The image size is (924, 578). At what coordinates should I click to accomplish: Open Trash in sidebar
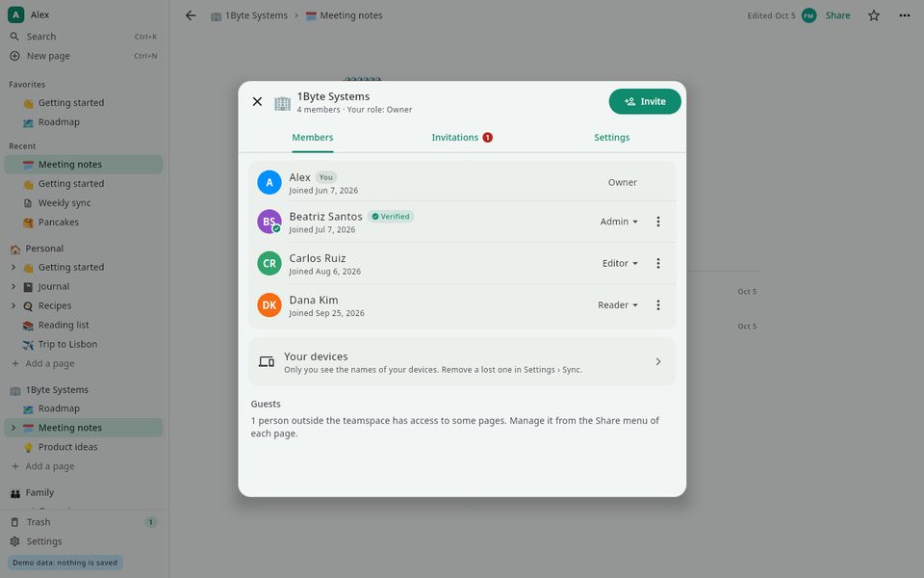pos(83,522)
